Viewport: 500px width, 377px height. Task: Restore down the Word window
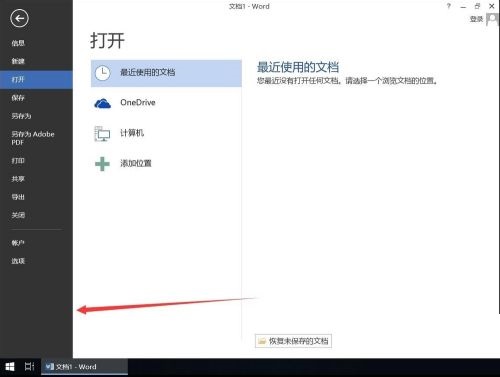click(x=477, y=6)
